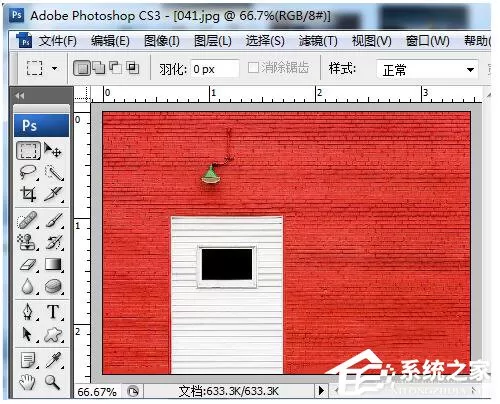
Task: Open the 图层(L) menu
Action: tap(213, 41)
